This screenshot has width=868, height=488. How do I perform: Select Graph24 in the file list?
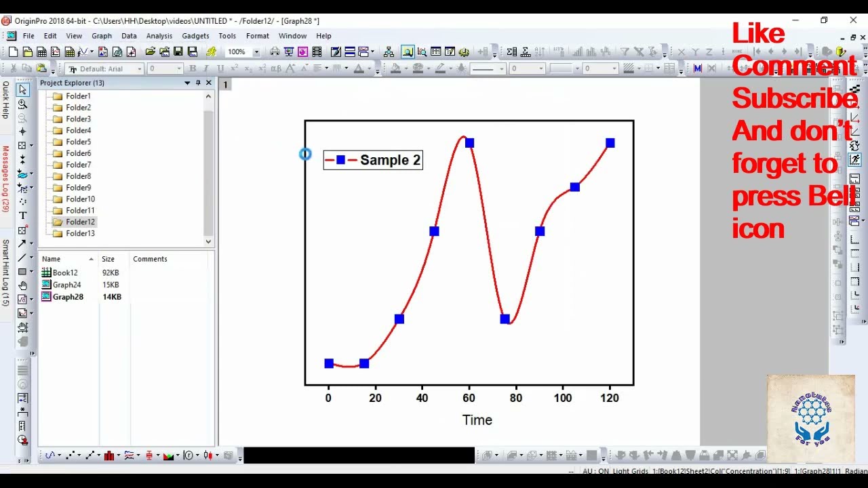[66, 285]
